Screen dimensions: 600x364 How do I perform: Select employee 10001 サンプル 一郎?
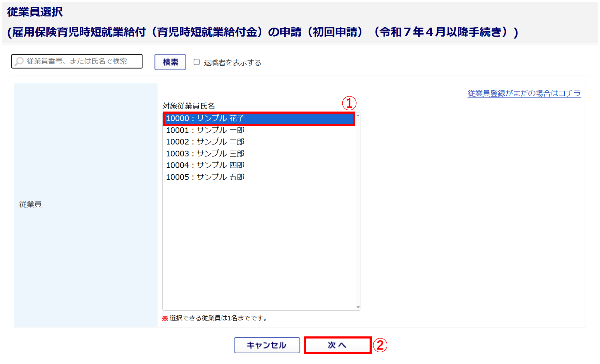(x=205, y=130)
